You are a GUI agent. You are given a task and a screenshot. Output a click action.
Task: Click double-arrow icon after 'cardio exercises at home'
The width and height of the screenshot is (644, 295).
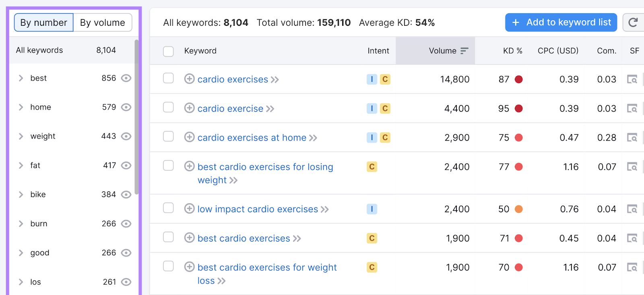313,138
